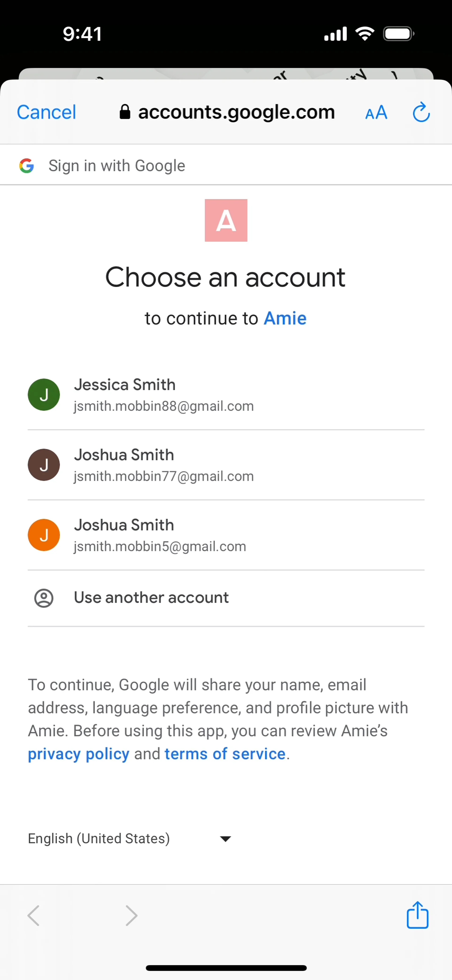Select account jsmith.mobbin88@gmail.com
This screenshot has height=980, width=452.
163,406
